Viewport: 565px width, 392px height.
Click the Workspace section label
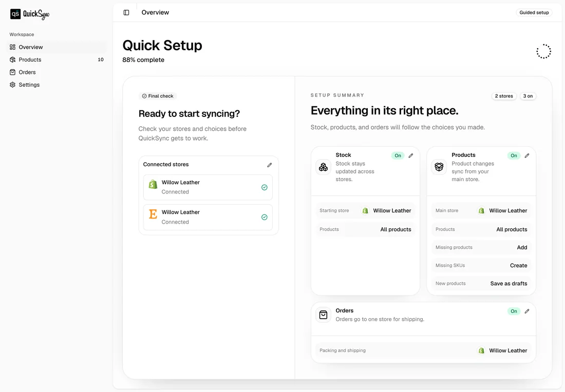click(x=22, y=34)
